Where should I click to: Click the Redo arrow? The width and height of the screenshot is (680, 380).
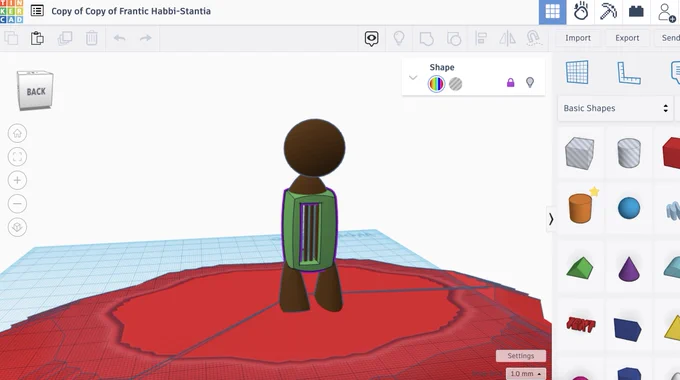pyautogui.click(x=146, y=38)
